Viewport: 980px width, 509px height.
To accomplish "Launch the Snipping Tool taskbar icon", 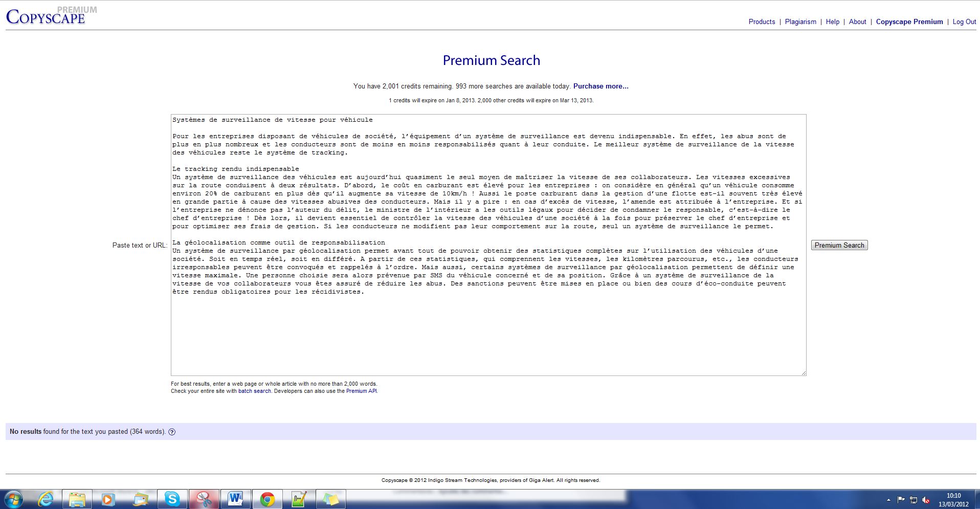I will pos(204,499).
